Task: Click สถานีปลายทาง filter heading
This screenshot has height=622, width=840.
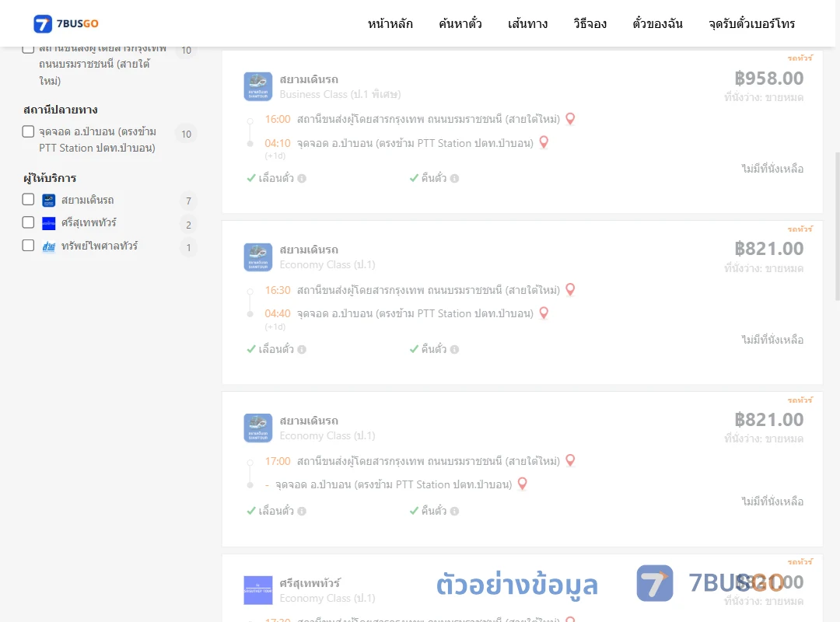Action: (x=61, y=110)
